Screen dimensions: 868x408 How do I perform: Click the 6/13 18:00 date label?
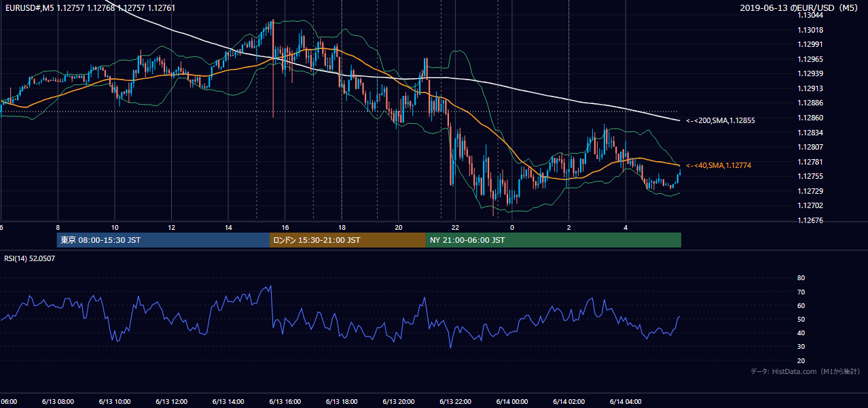pos(342,401)
